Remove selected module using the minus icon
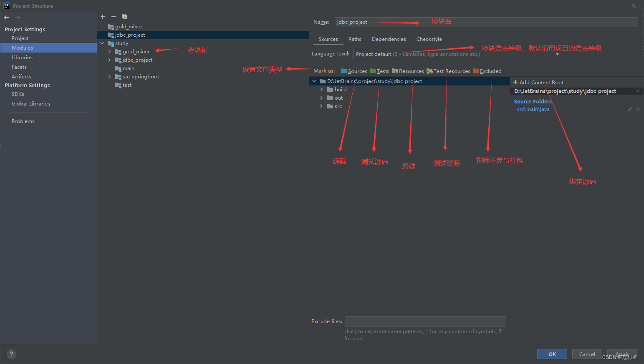This screenshot has height=364, width=644. pyautogui.click(x=113, y=17)
